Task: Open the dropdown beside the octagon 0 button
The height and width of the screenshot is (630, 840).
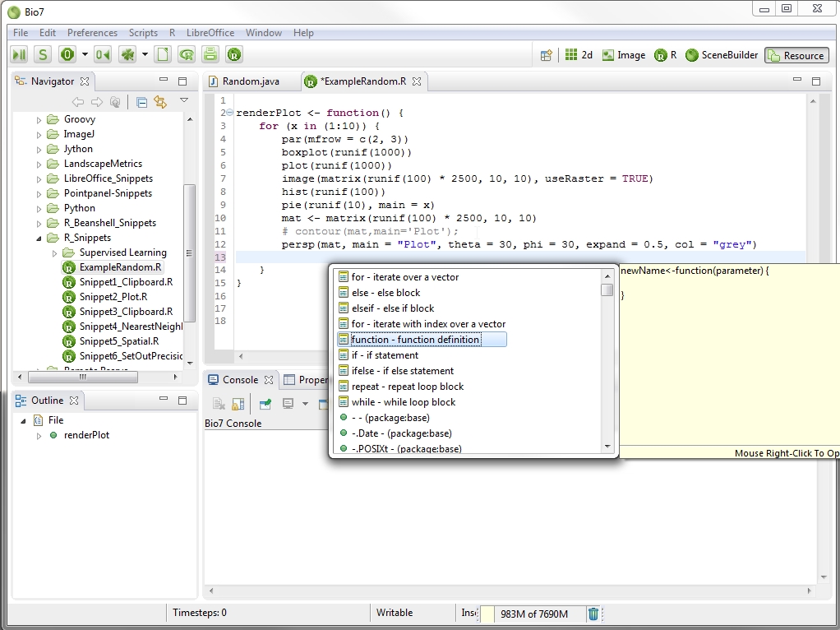Action: point(85,54)
